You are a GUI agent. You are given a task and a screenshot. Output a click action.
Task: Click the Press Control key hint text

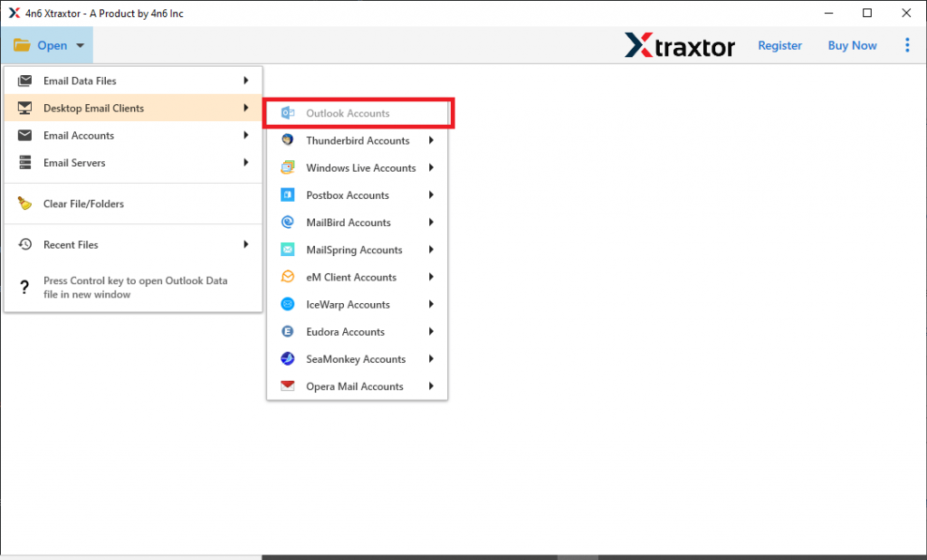coord(136,288)
